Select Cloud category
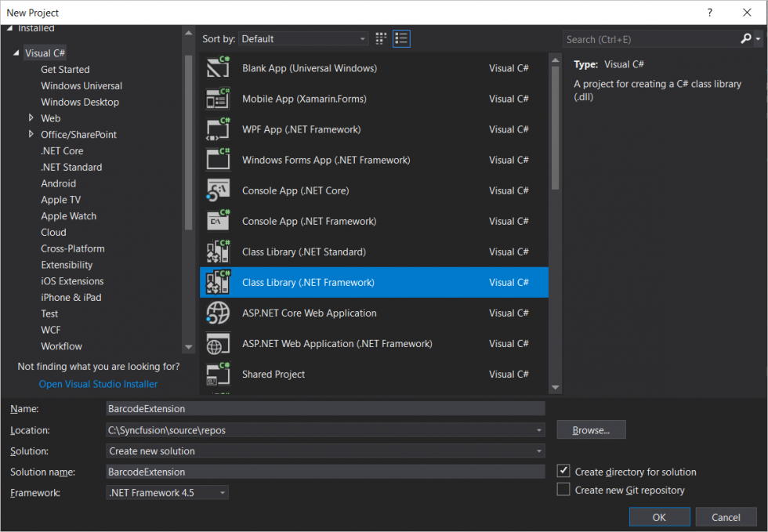 [53, 232]
